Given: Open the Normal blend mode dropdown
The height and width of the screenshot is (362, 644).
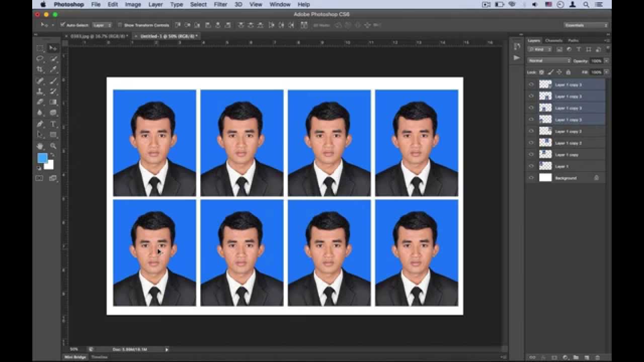Looking at the screenshot, I should pos(549,60).
